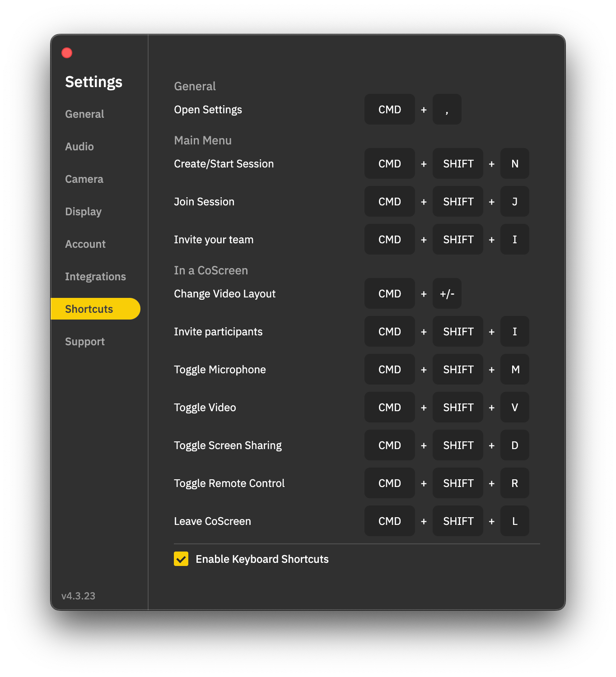This screenshot has height=677, width=616.
Task: Close the Settings window with the red button
Action: tap(67, 53)
